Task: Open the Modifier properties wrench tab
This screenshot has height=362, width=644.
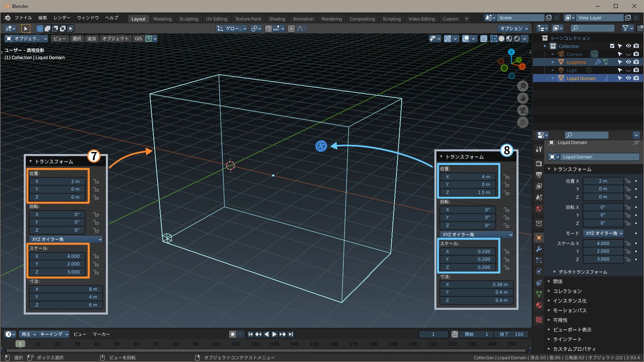Action: (539, 249)
